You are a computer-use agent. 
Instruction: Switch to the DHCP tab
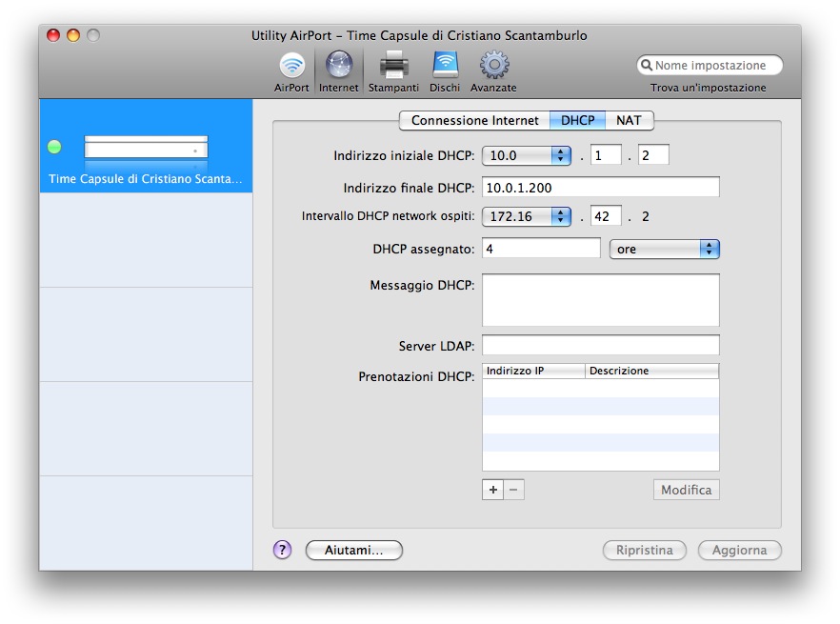pyautogui.click(x=577, y=120)
